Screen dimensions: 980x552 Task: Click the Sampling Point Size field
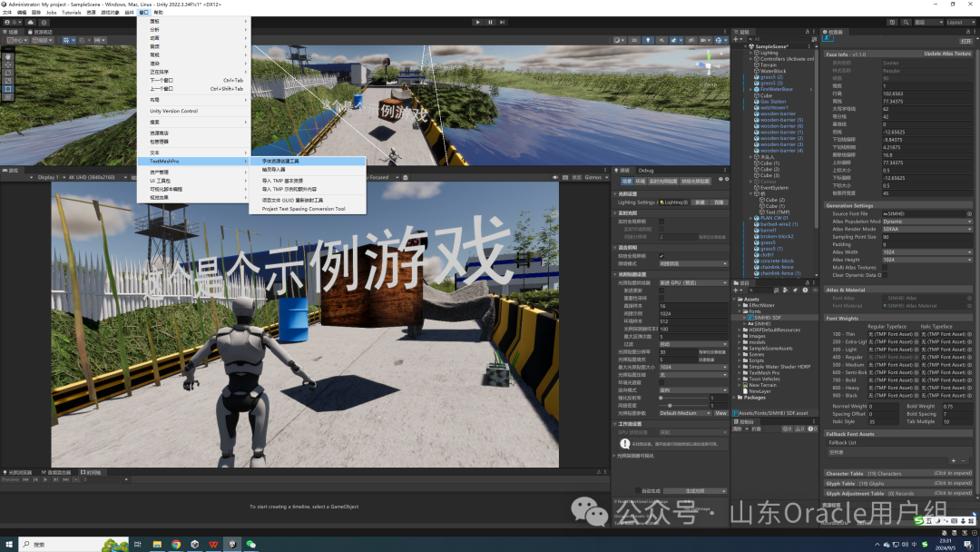click(926, 237)
